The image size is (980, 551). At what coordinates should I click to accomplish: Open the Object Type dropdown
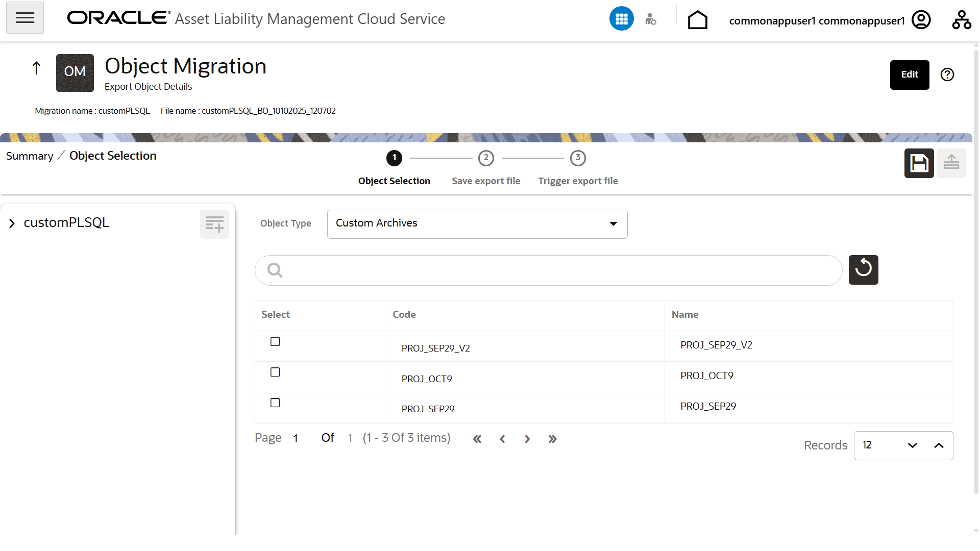(x=477, y=224)
